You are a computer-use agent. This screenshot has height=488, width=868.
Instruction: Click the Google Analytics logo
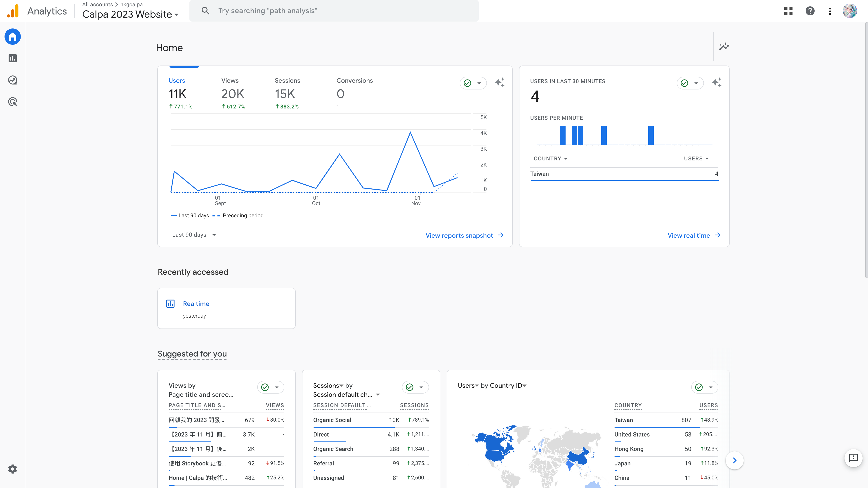[13, 11]
